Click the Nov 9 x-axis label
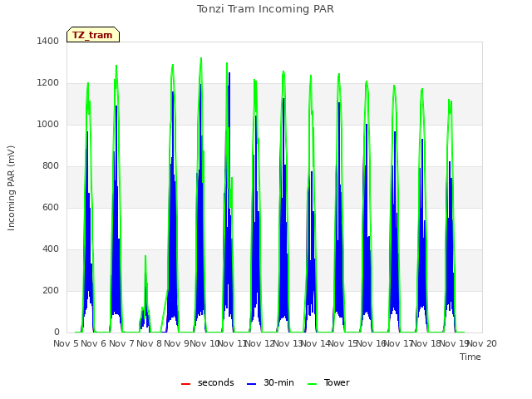532x399 pixels. pos(176,343)
